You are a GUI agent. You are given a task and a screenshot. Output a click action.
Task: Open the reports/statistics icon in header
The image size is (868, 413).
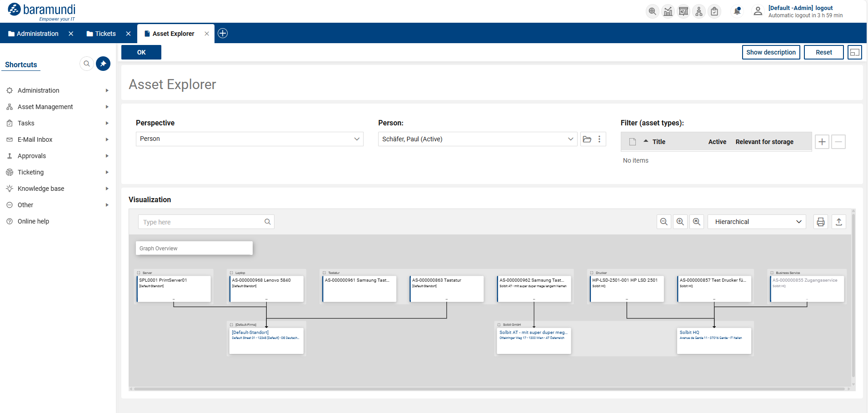pos(668,11)
